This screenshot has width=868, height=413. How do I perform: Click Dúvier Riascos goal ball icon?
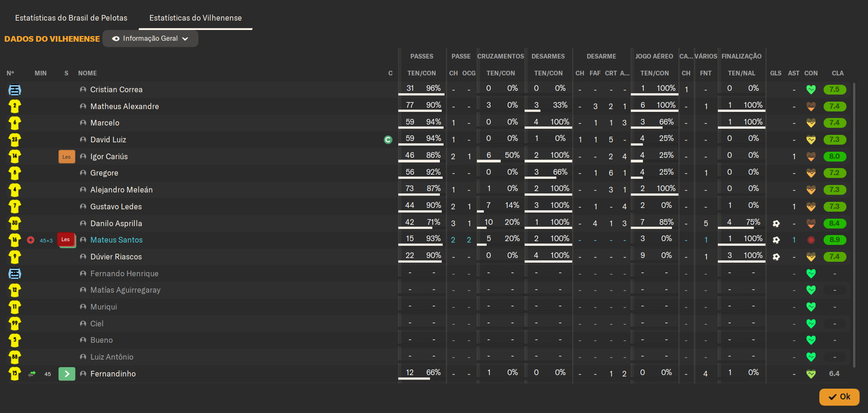tap(776, 257)
